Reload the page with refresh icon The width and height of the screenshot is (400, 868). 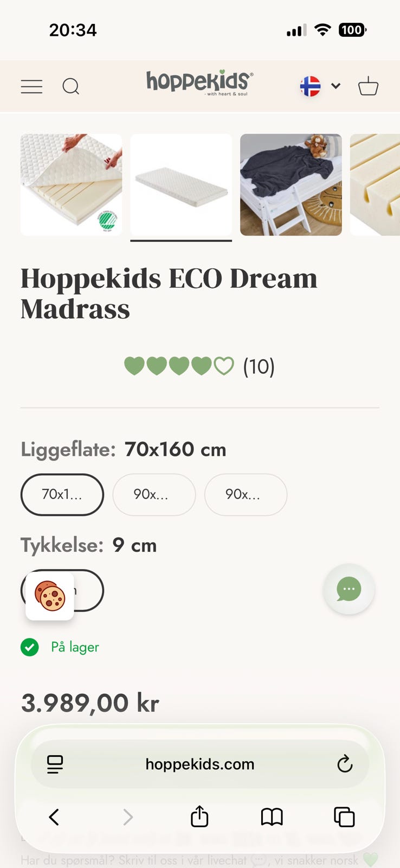tap(345, 764)
